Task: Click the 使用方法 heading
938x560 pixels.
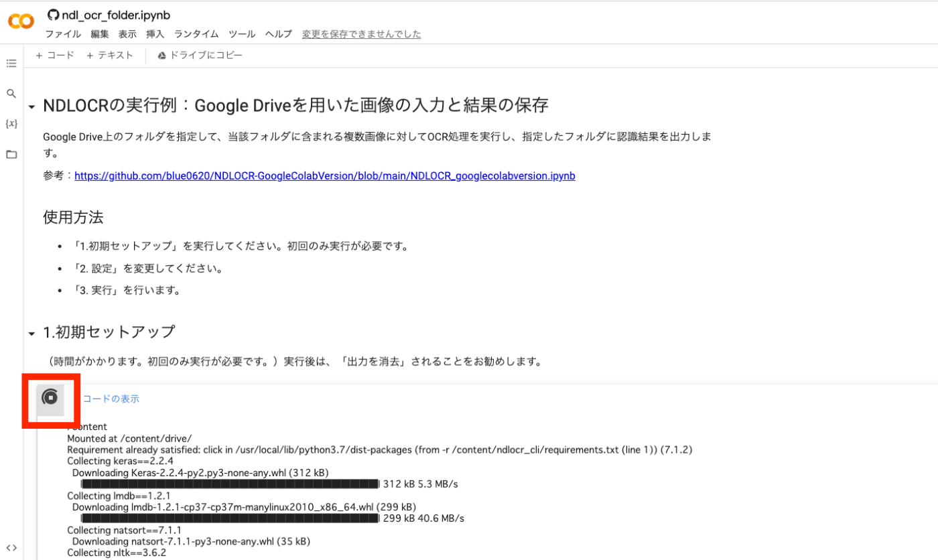Action: click(x=73, y=217)
